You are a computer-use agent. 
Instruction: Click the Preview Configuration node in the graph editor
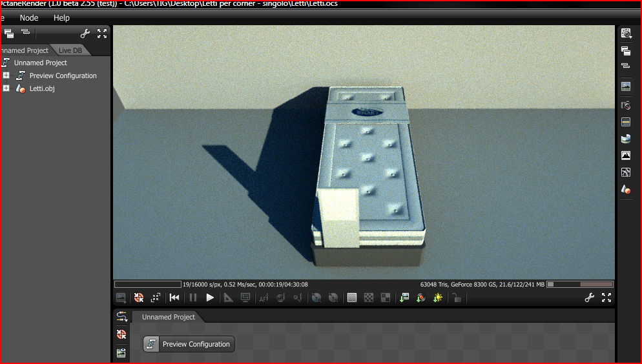(189, 344)
